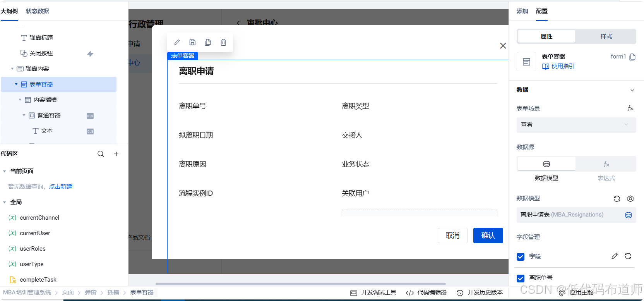Collapse the 内容插槽 tree node

20,100
